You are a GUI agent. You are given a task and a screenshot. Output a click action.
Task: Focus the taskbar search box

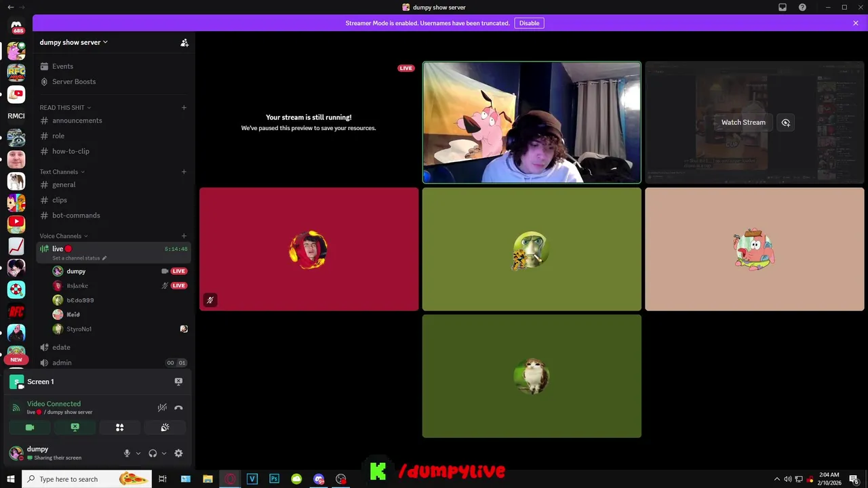(87, 479)
